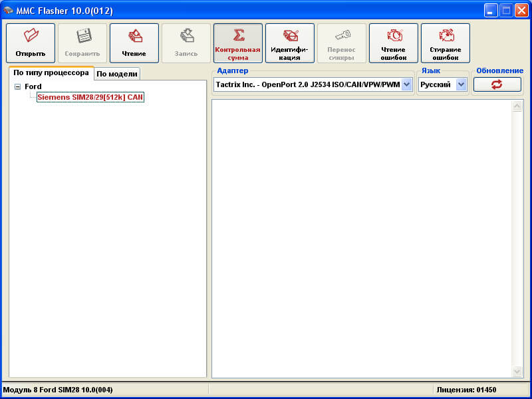Start ECU reading with Чтение button
This screenshot has width=532, height=399.
click(134, 43)
